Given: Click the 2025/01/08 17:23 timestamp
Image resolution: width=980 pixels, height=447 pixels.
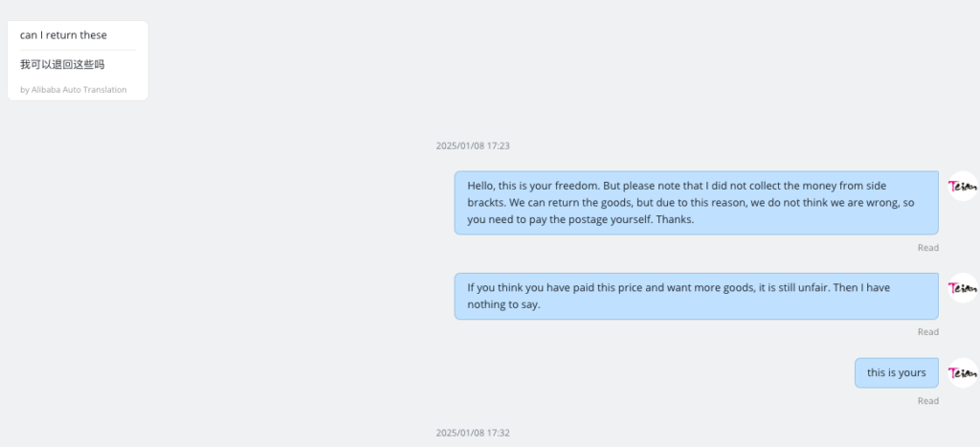Looking at the screenshot, I should (473, 145).
